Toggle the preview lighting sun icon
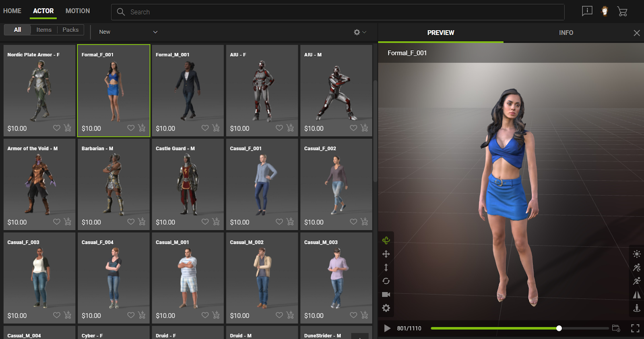 click(637, 254)
